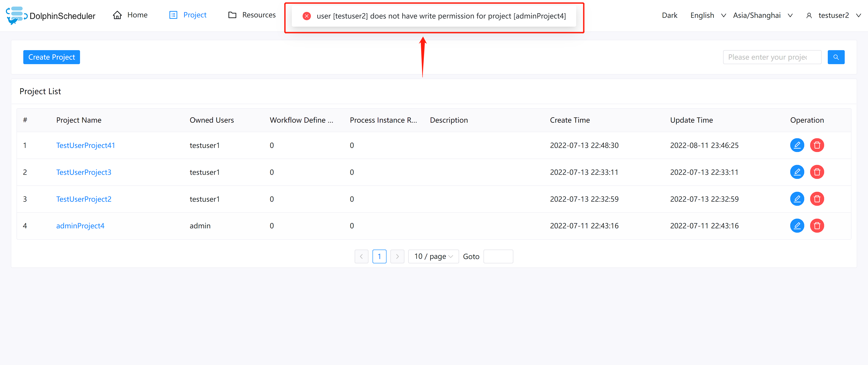This screenshot has height=365, width=868.
Task: Click the blue search magnifier button
Action: [x=836, y=57]
